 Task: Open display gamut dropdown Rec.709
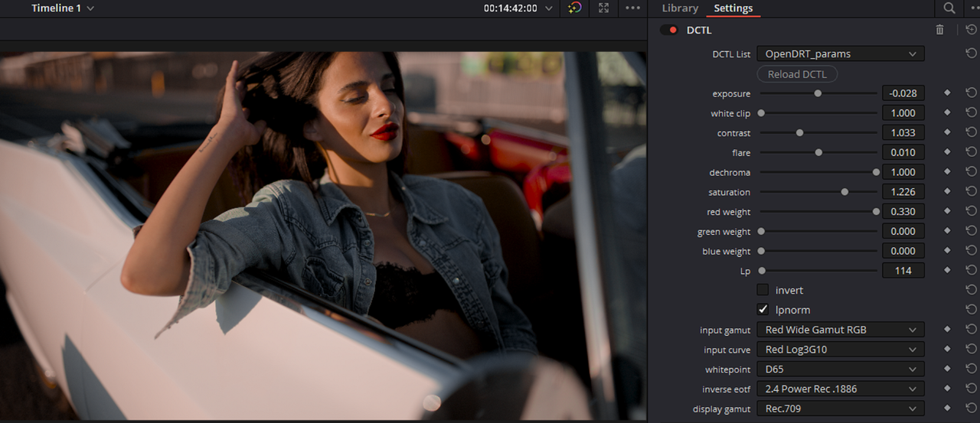click(840, 408)
